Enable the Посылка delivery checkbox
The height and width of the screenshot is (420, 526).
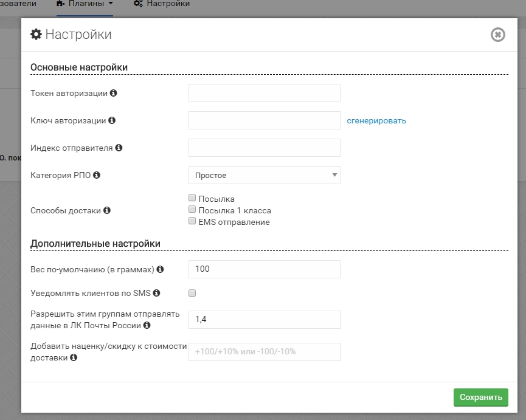(x=192, y=198)
